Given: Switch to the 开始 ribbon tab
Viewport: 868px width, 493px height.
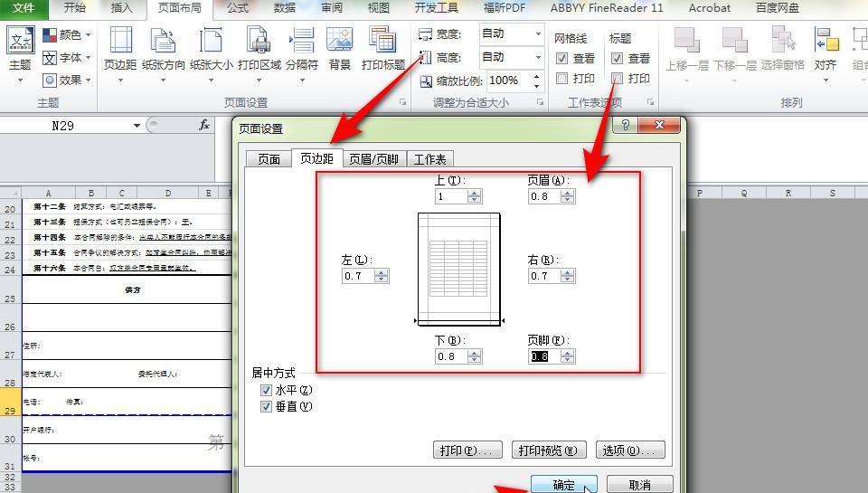Looking at the screenshot, I should point(75,8).
